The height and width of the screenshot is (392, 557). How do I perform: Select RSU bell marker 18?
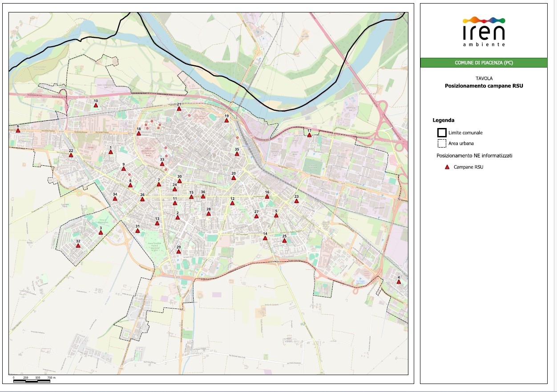point(139,133)
